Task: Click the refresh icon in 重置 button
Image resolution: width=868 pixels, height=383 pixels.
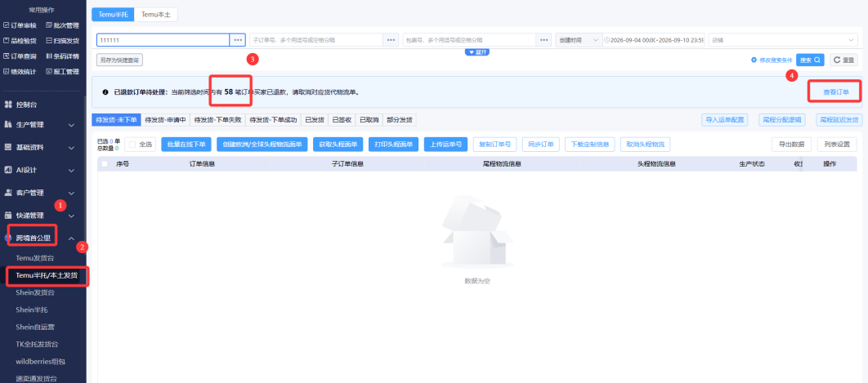Action: [837, 60]
